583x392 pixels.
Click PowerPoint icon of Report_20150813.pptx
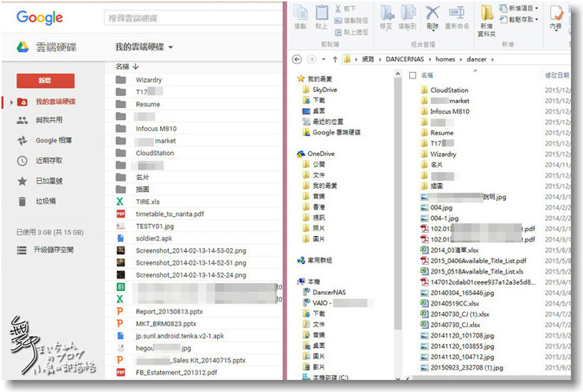[x=120, y=311]
